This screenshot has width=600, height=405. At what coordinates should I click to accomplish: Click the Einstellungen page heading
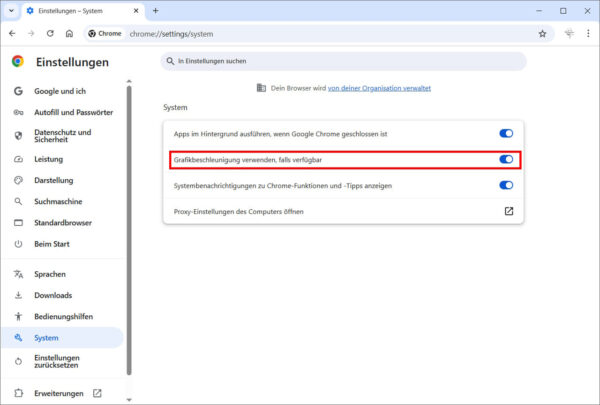72,62
